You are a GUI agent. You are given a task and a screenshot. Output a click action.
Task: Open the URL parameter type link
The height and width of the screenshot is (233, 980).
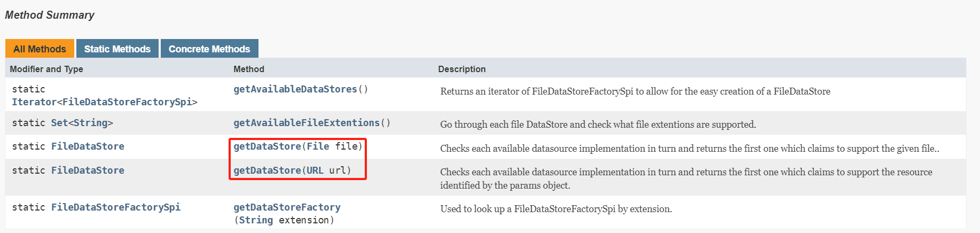click(x=315, y=170)
